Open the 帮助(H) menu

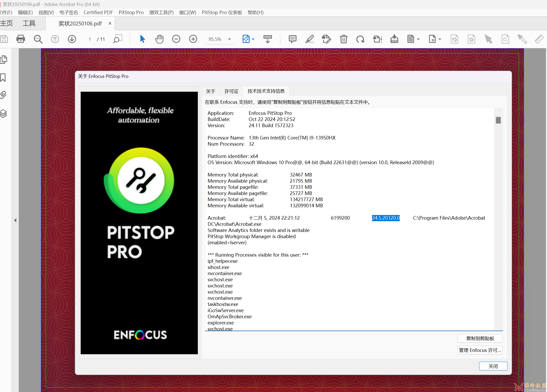(x=255, y=12)
